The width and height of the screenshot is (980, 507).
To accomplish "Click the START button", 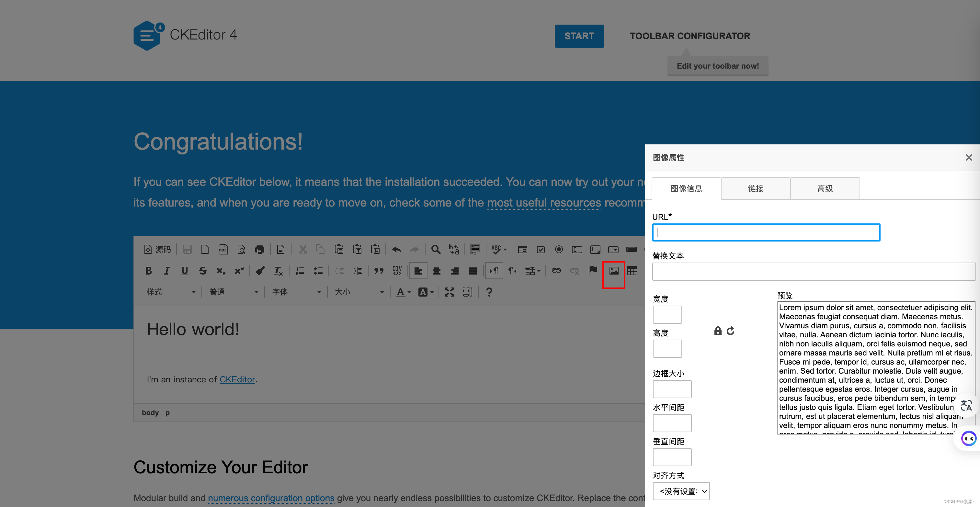I will (x=579, y=36).
